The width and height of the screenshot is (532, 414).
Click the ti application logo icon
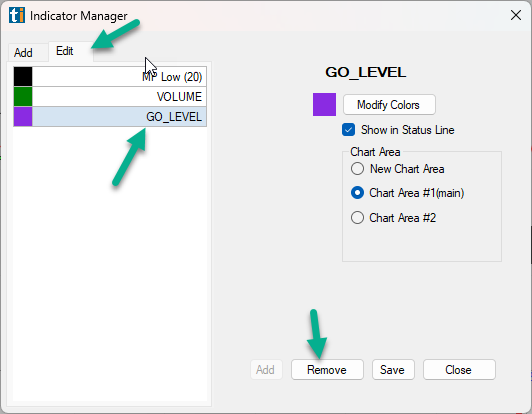[x=17, y=15]
